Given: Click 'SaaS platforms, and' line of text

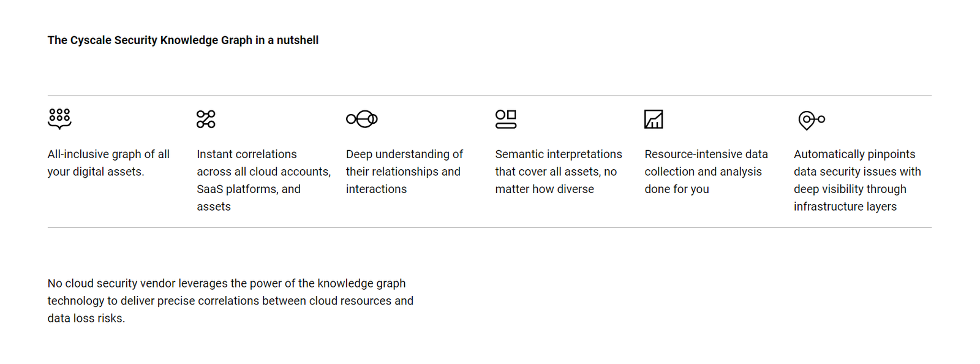Looking at the screenshot, I should [x=249, y=189].
